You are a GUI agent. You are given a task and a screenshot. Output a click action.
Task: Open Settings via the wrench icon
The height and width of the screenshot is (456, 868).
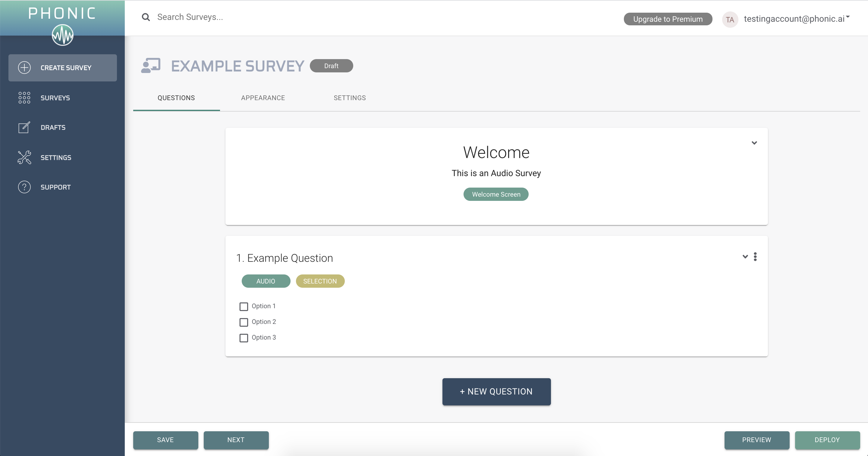pyautogui.click(x=24, y=157)
